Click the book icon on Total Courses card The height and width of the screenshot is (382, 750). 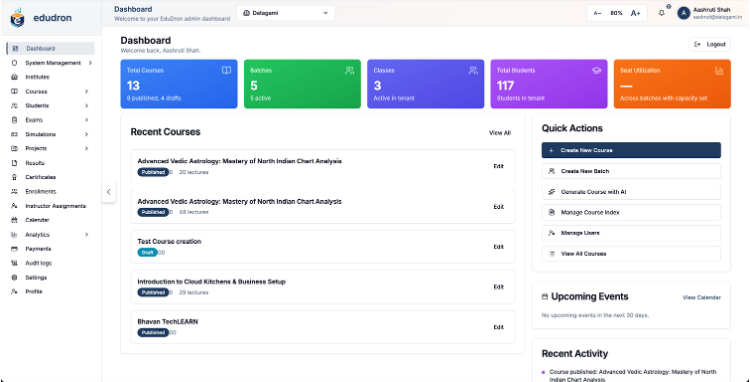[226, 70]
